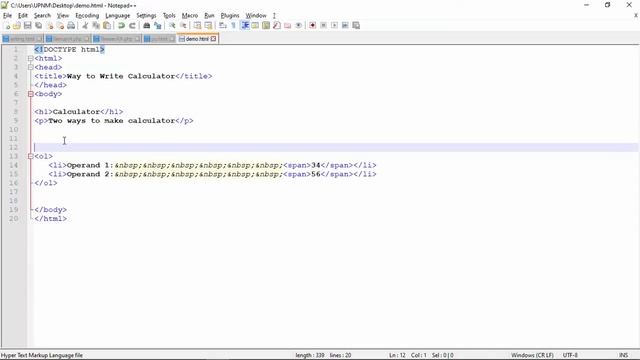
Task: Select the demo.html tab
Action: pos(197,39)
